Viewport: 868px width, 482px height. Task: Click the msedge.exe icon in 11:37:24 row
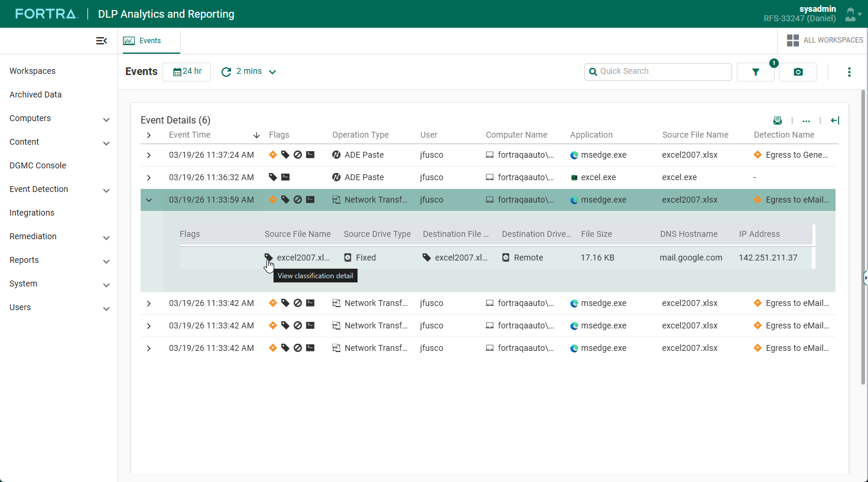(574, 155)
